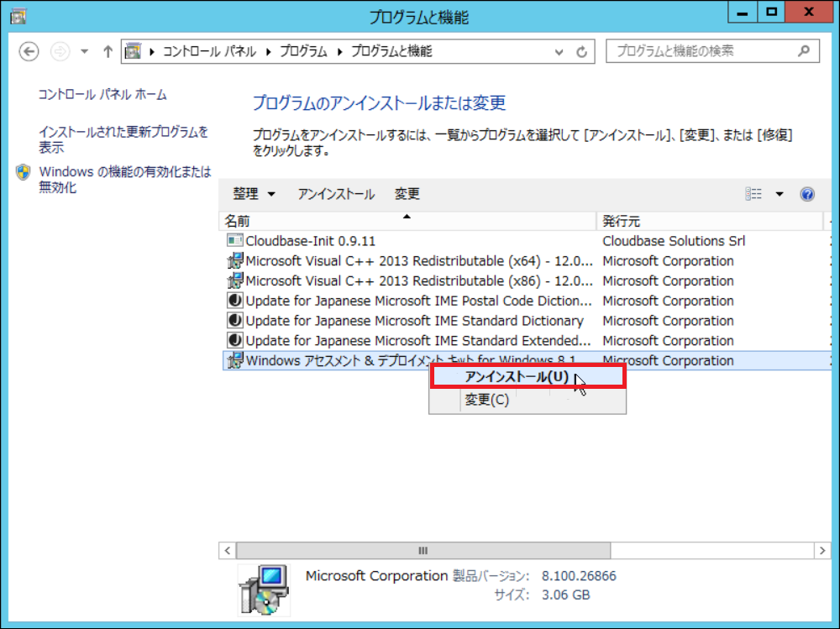Click the Forward navigation arrow
The height and width of the screenshot is (629, 840).
60,51
